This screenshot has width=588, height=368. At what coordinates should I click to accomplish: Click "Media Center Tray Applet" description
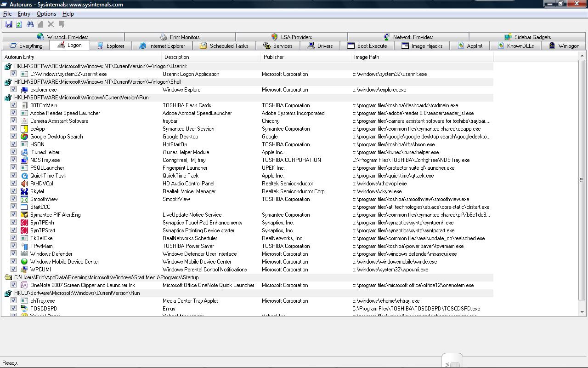pyautogui.click(x=190, y=301)
